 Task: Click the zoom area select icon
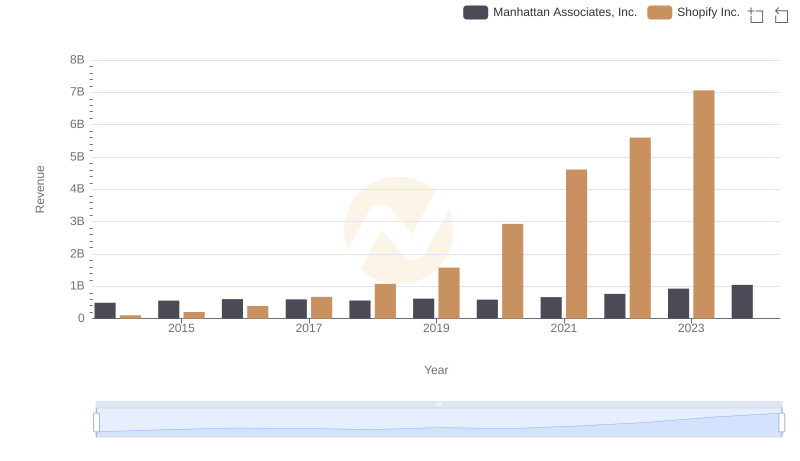tap(756, 15)
